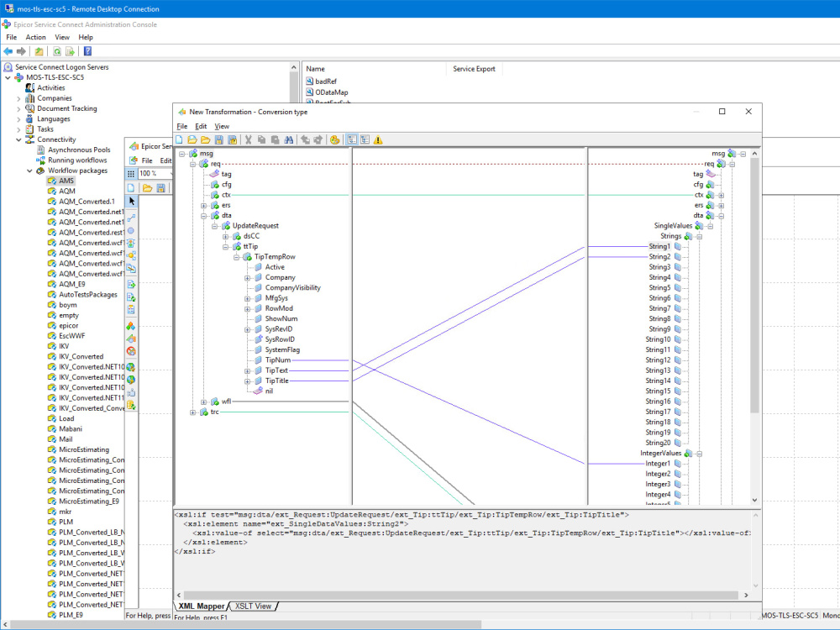Image resolution: width=840 pixels, height=630 pixels.
Task: Select the EscWWF workflow package
Action: (x=71, y=336)
